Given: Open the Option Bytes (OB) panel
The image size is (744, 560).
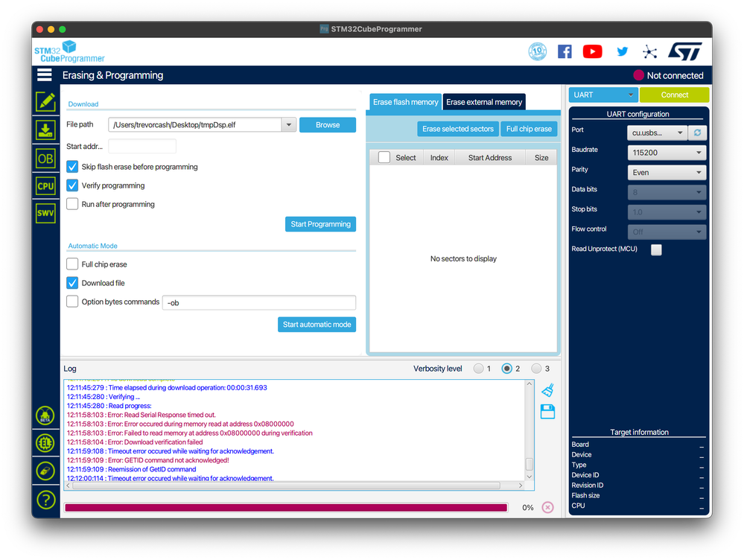Looking at the screenshot, I should [x=45, y=159].
